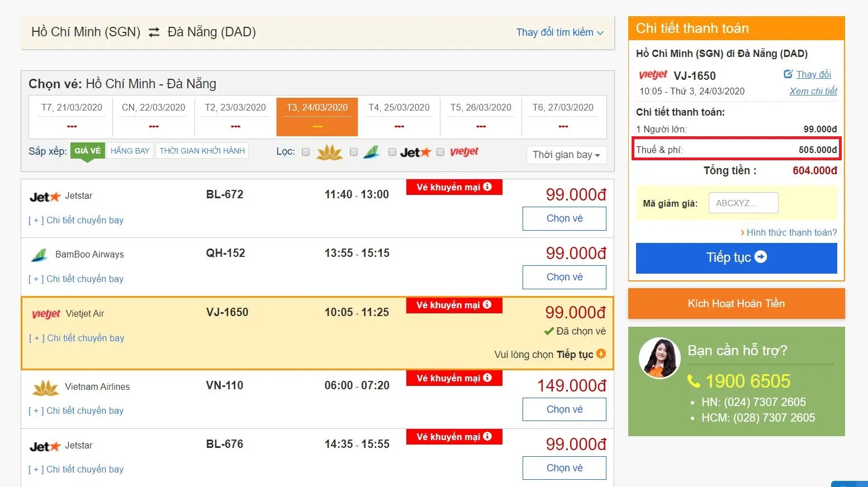Click the Bamboo Airways logo next to QH-152

coord(39,254)
